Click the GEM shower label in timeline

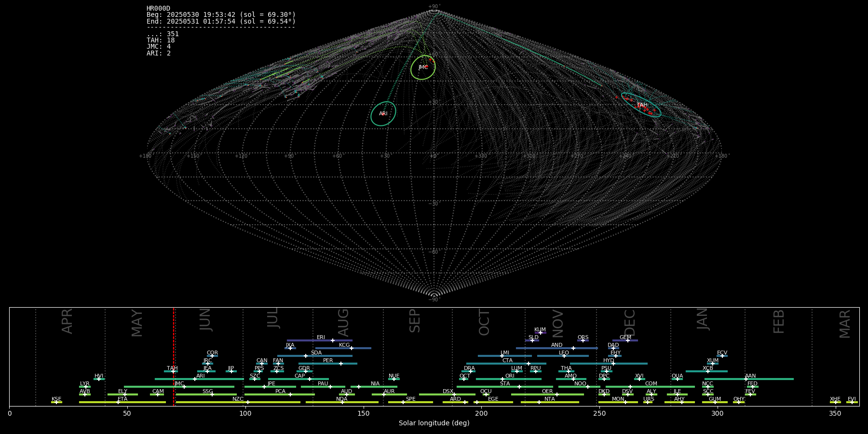(625, 338)
